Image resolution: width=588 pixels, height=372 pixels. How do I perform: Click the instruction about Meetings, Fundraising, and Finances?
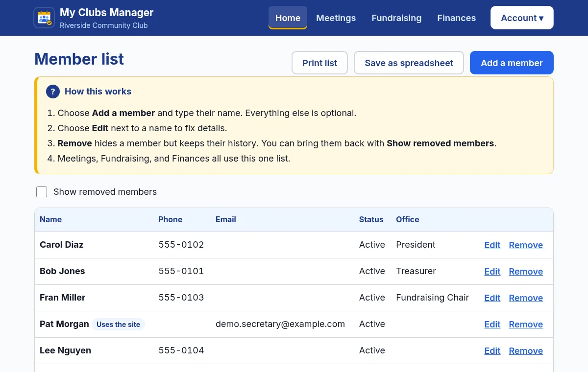pyautogui.click(x=174, y=159)
